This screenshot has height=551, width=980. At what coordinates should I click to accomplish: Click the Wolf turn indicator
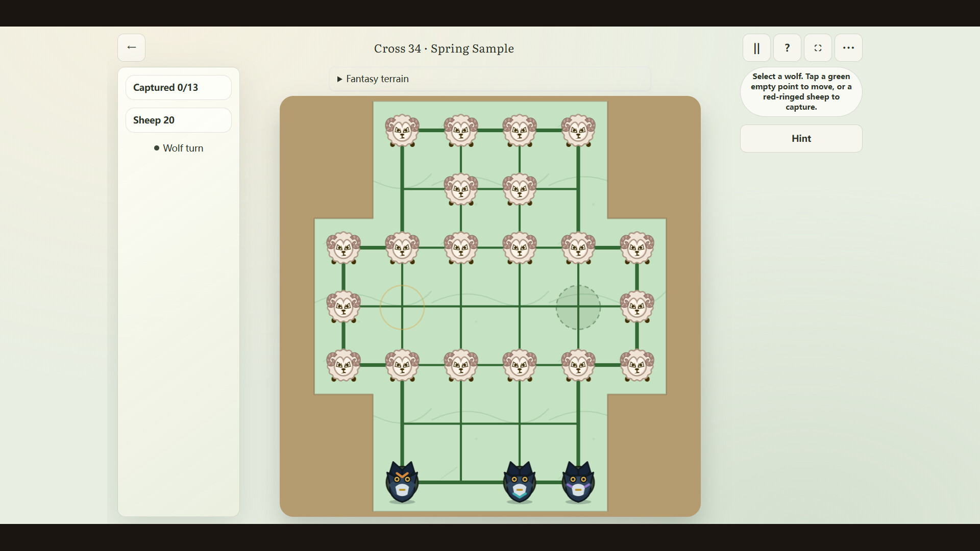(179, 148)
